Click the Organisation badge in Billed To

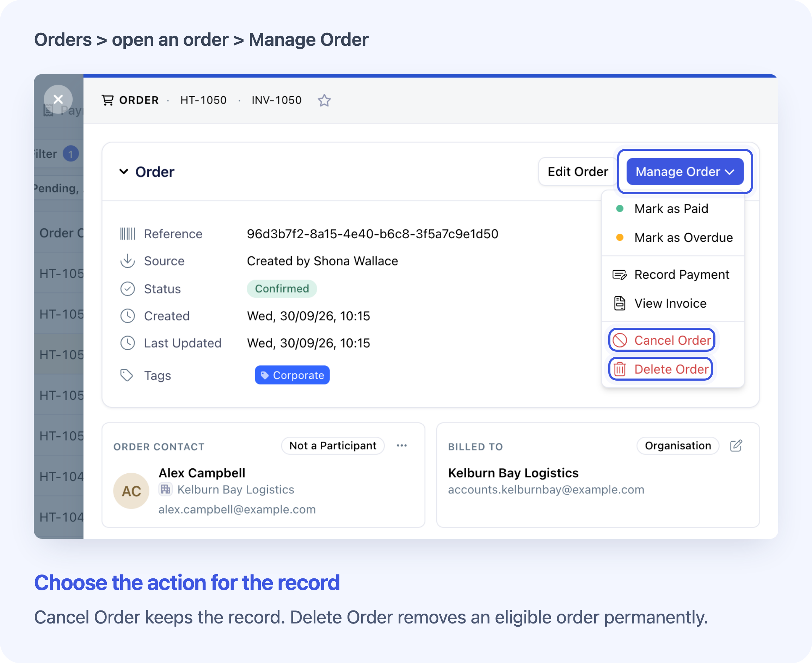coord(678,445)
